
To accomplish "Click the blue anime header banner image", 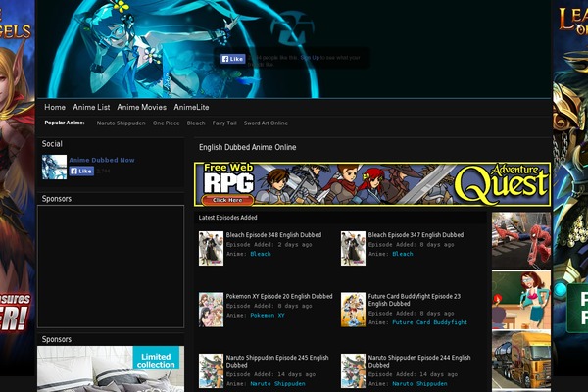I will coord(294,49).
